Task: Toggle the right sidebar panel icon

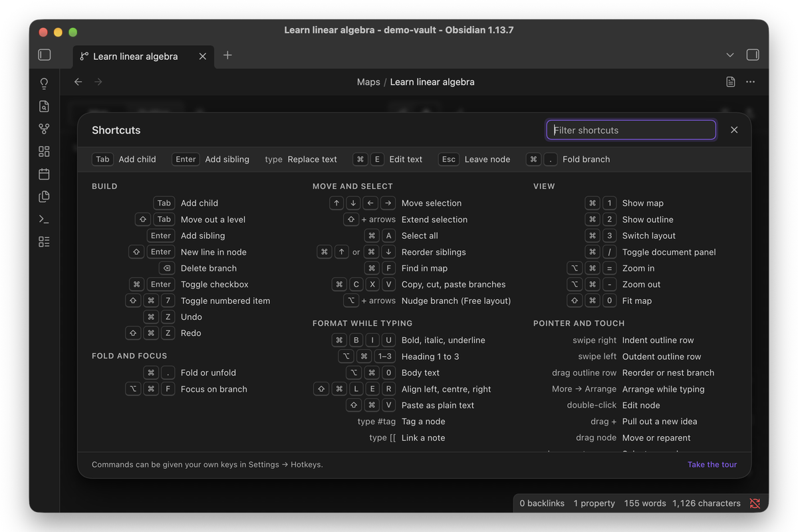Action: (753, 55)
